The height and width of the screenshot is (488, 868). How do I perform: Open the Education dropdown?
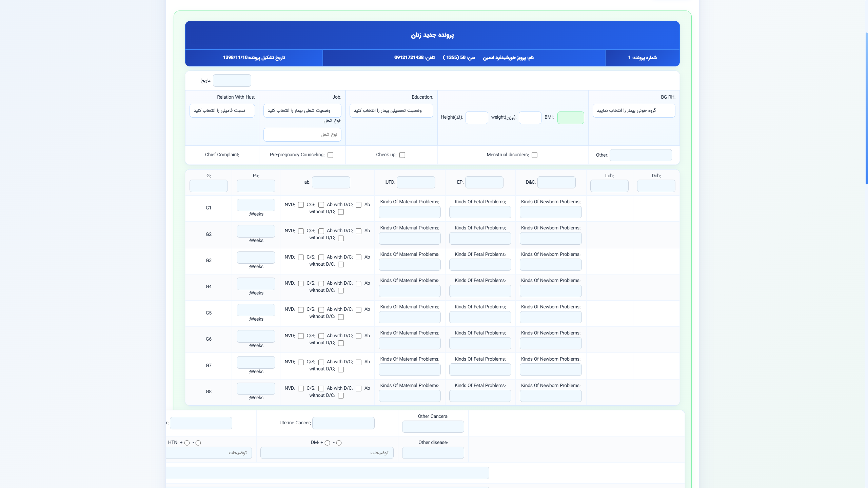click(x=391, y=110)
